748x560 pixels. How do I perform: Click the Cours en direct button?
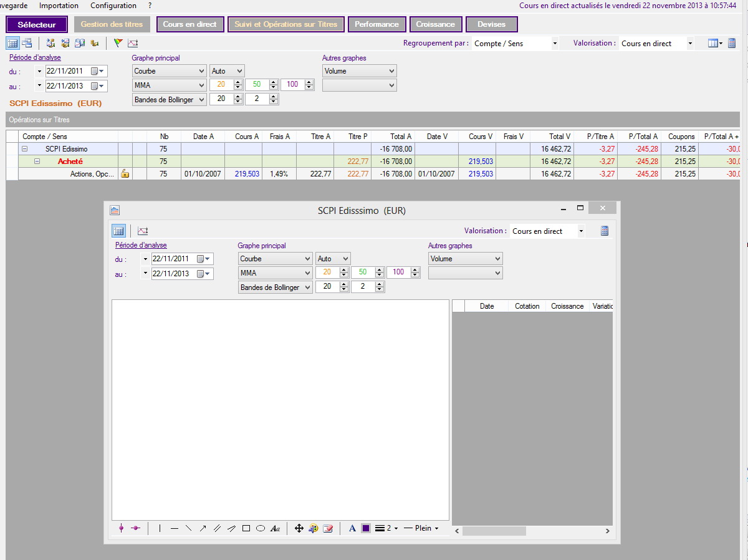point(189,24)
